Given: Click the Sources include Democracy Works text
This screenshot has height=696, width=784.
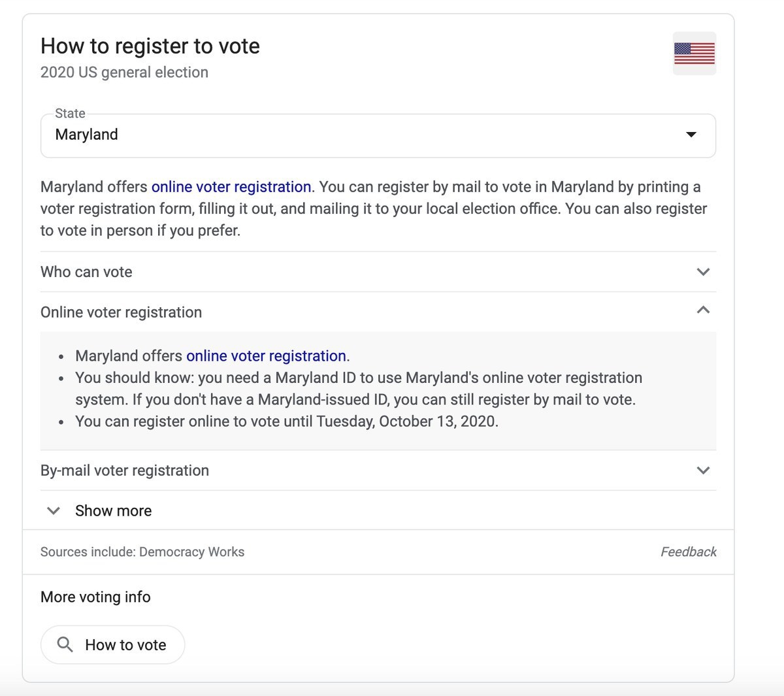Looking at the screenshot, I should pos(142,552).
